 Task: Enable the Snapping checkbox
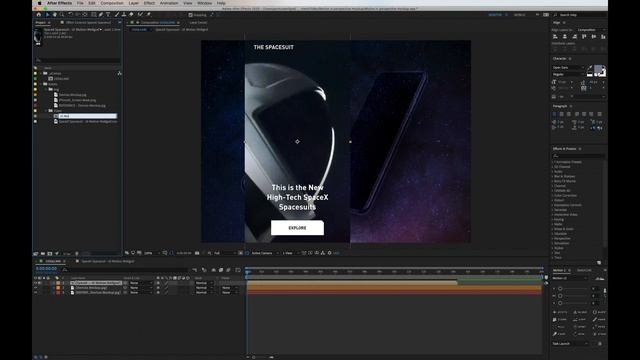tap(191, 15)
